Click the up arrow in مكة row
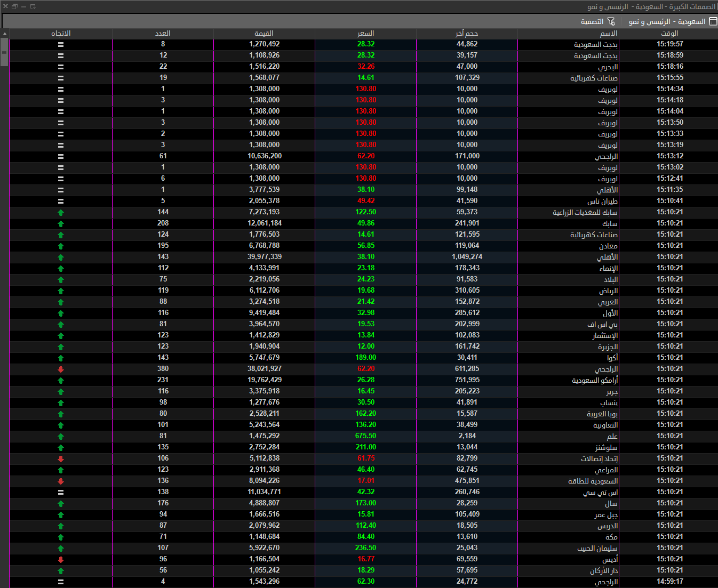Viewport: 718px width, 588px height. tap(61, 537)
